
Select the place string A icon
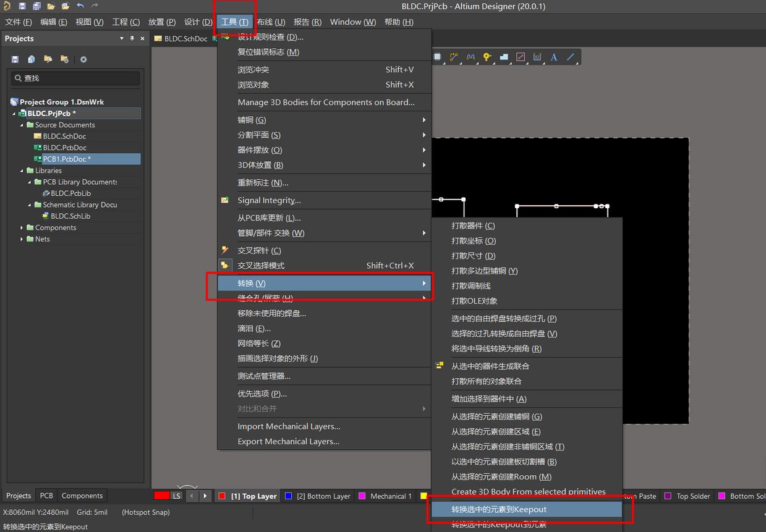click(554, 57)
